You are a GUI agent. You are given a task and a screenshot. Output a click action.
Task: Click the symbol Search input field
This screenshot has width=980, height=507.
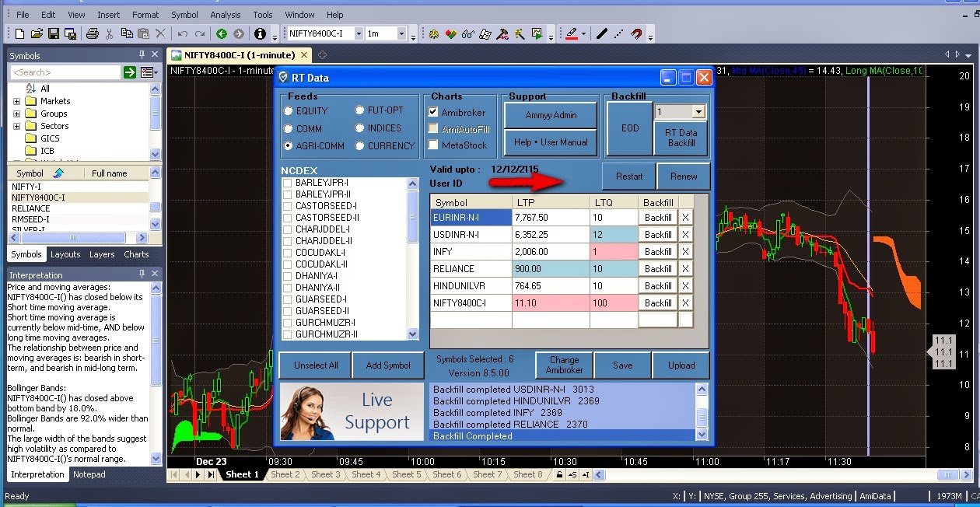pos(65,72)
